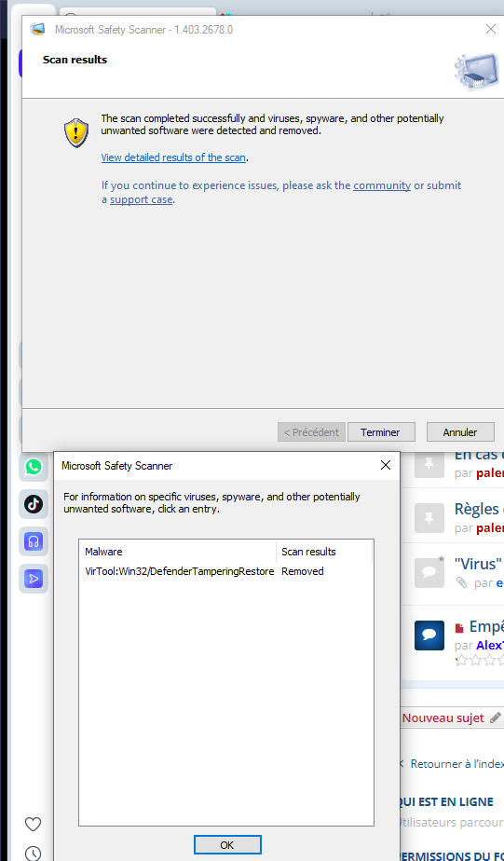Image resolution: width=504 pixels, height=861 pixels.
Task: Click the blue arrow sidebar icon
Action: click(x=34, y=579)
